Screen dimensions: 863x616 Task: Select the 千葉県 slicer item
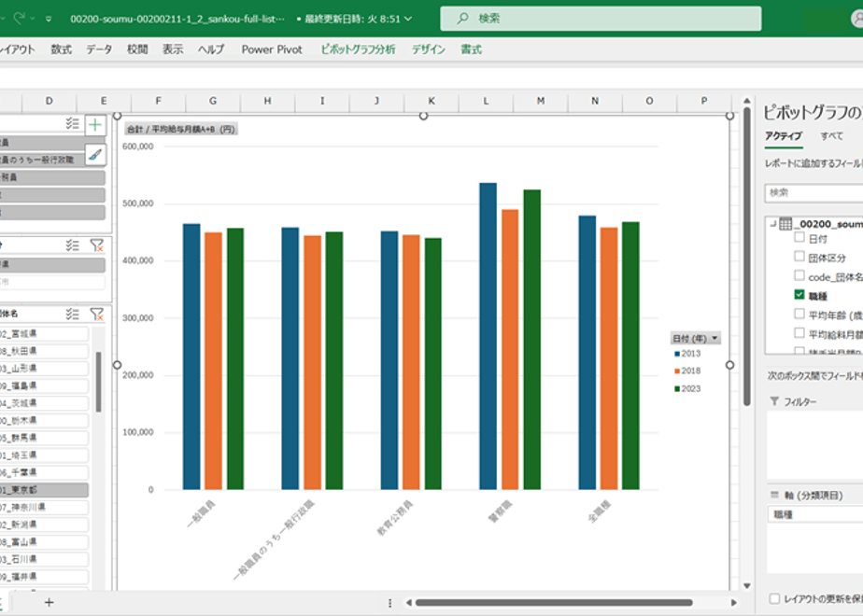[44, 472]
